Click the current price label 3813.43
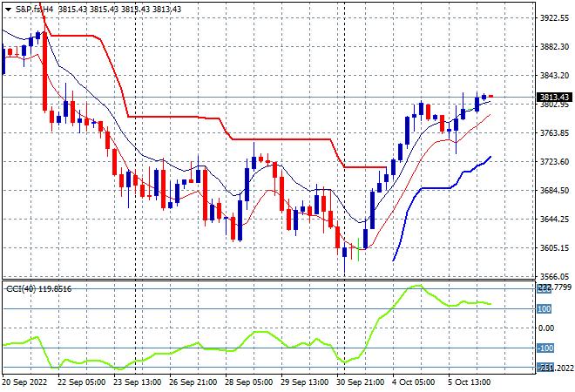The image size is (575, 392). 554,98
